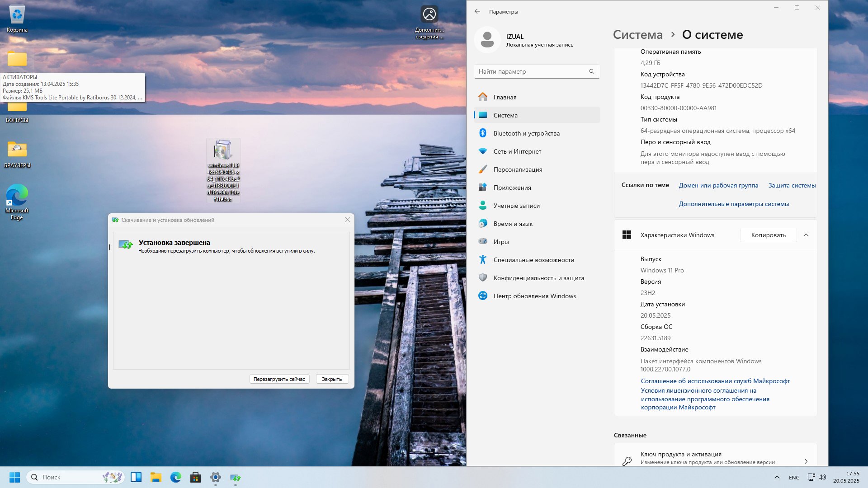868x488 pixels.
Task: Open the Microsoft Edge desktop shortcut
Action: [17, 196]
